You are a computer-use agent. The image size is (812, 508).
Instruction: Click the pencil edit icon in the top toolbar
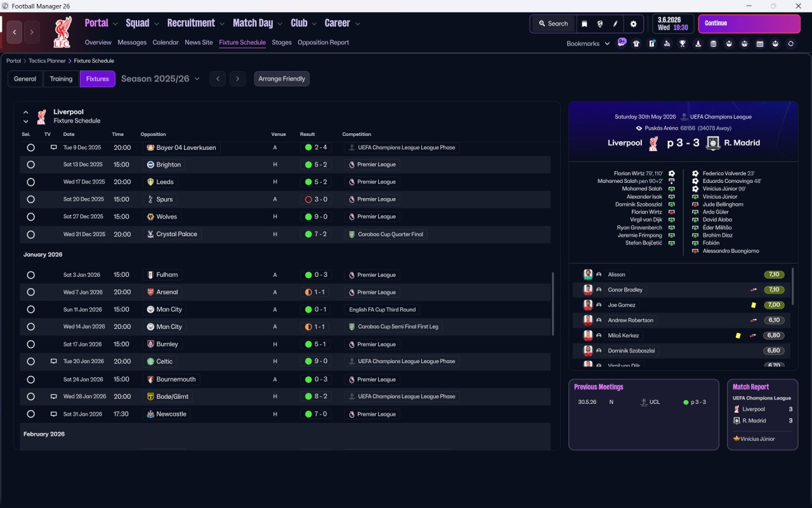pos(615,23)
